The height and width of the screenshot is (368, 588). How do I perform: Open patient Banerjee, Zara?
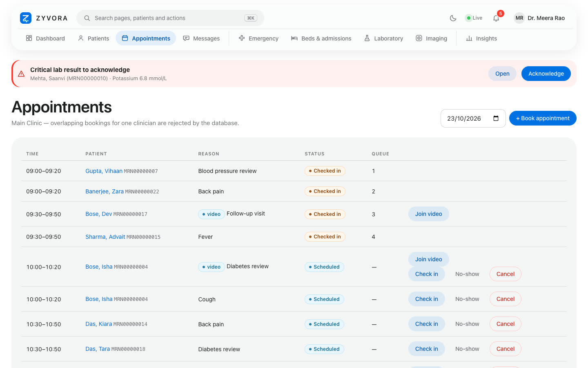(x=105, y=191)
